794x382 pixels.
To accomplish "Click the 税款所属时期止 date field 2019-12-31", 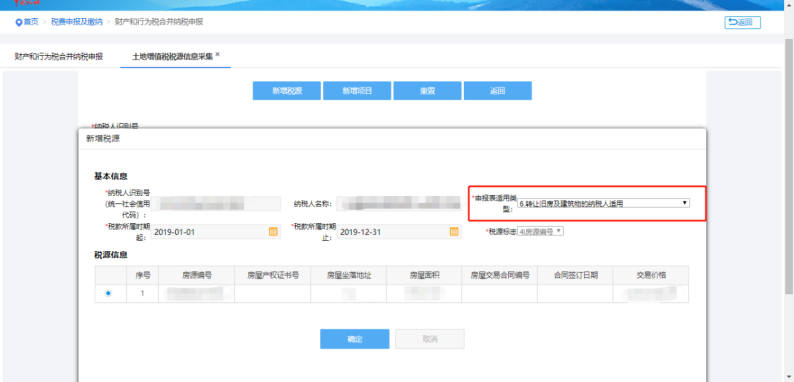I will click(x=399, y=232).
